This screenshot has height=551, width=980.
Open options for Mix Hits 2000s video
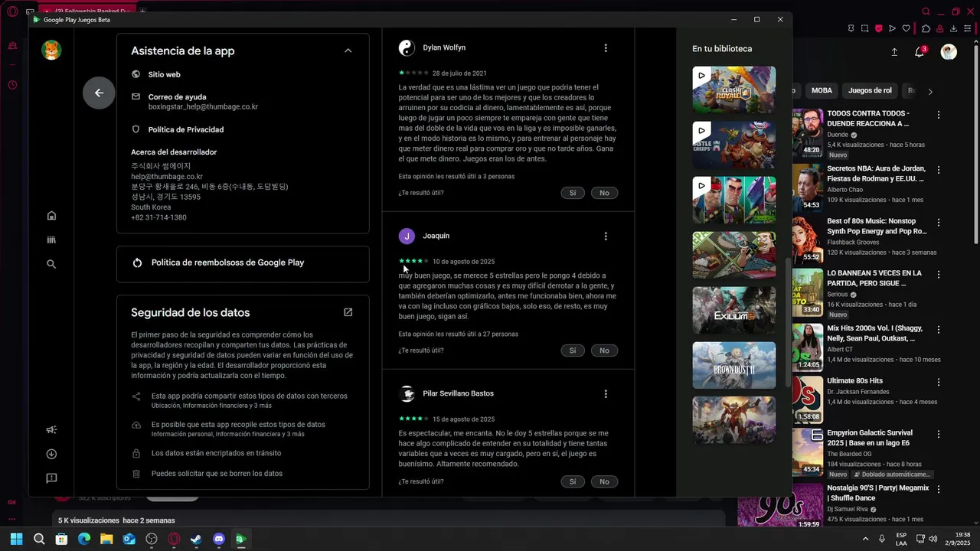tap(939, 330)
